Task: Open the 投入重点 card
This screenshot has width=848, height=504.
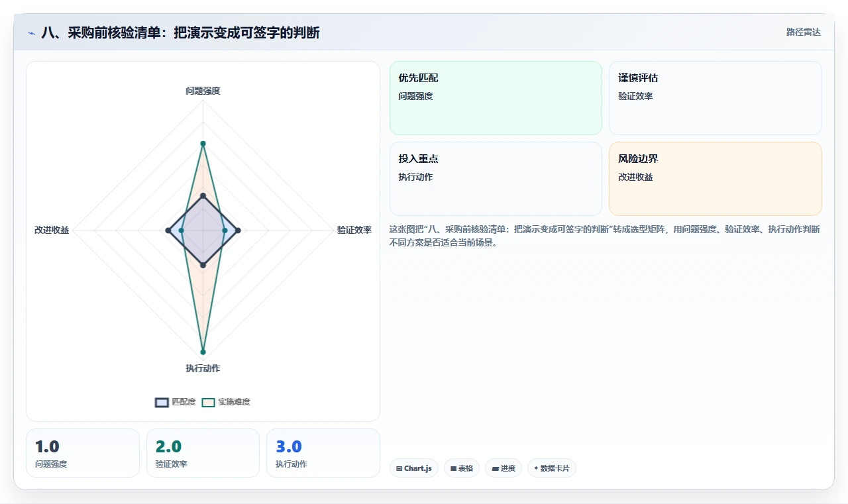Action: [496, 179]
